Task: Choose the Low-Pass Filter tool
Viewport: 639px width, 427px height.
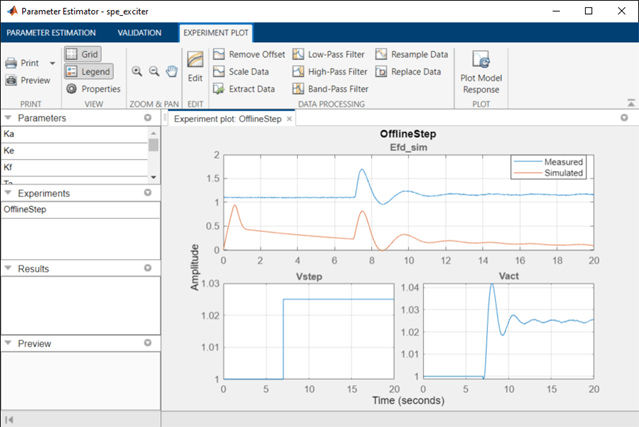Action: [x=328, y=54]
